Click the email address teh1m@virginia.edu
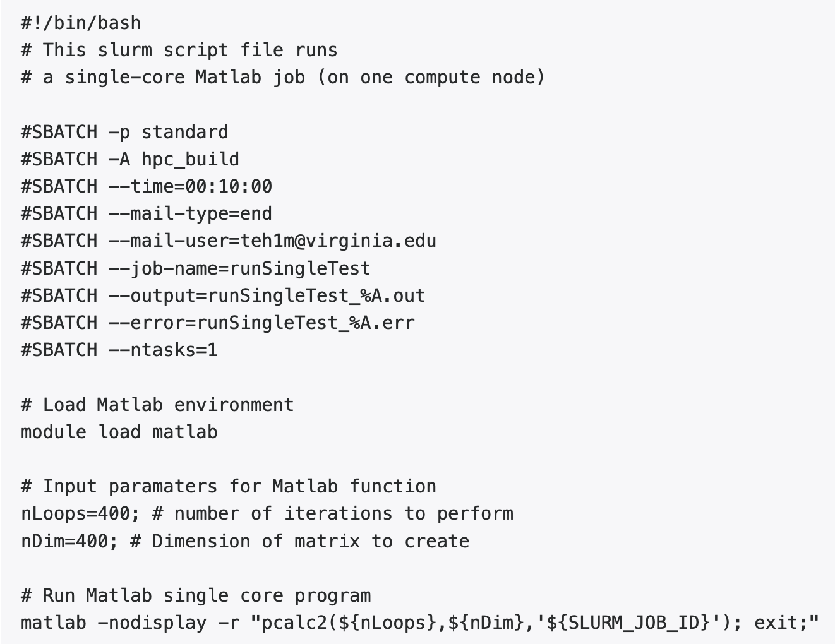This screenshot has width=835, height=644. [x=339, y=241]
